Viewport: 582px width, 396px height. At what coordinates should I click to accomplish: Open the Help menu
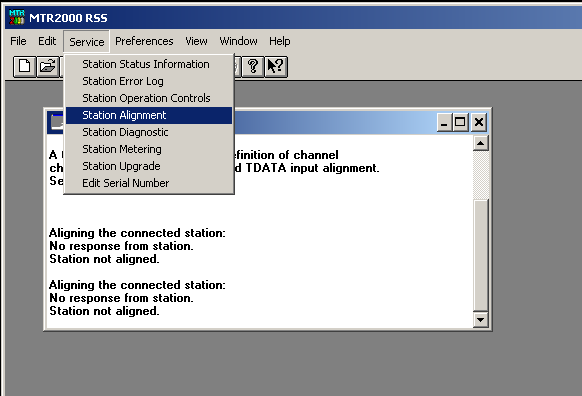[279, 41]
